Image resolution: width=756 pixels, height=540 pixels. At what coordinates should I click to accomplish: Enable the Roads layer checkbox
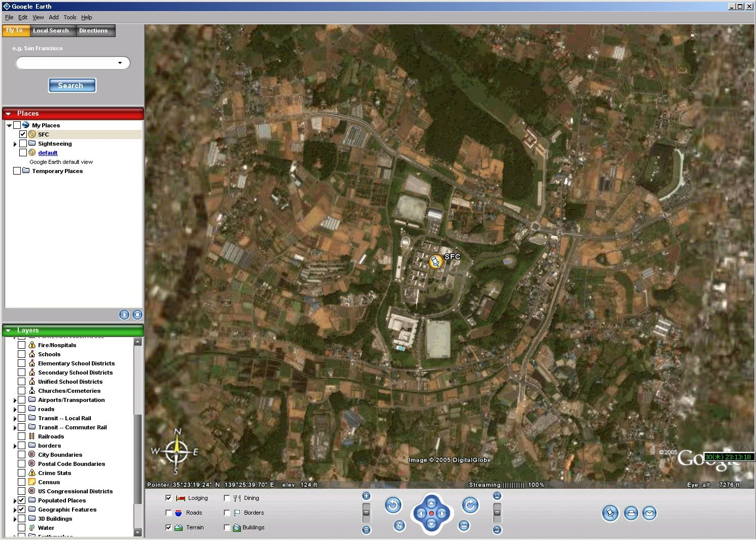[169, 513]
